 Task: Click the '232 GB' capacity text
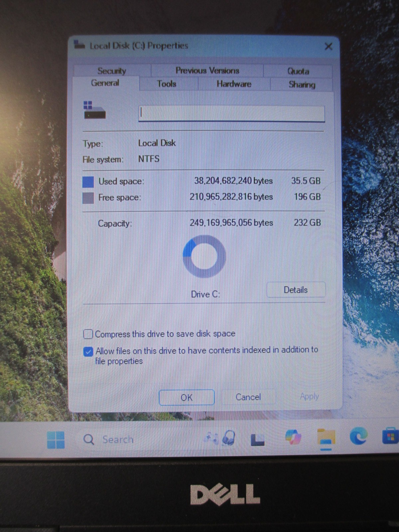307,222
